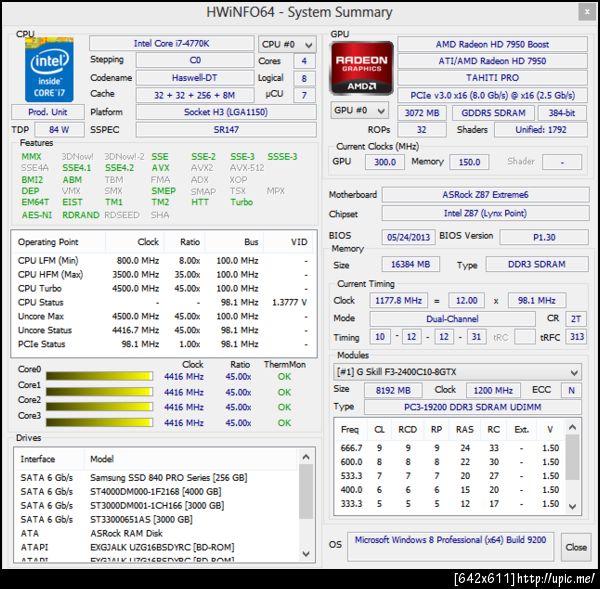This screenshot has width=600, height=589.
Task: Click the 05/24/2013 BIOS date value
Action: [x=408, y=237]
